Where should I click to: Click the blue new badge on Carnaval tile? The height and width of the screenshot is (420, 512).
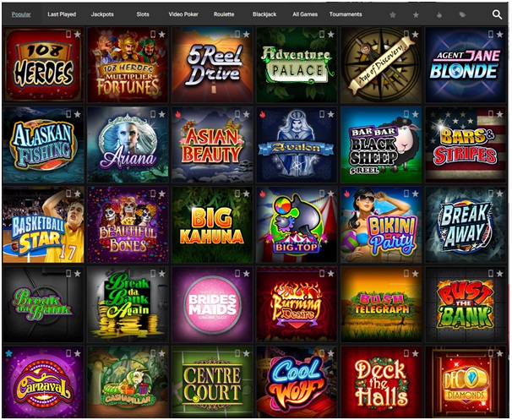click(8, 353)
